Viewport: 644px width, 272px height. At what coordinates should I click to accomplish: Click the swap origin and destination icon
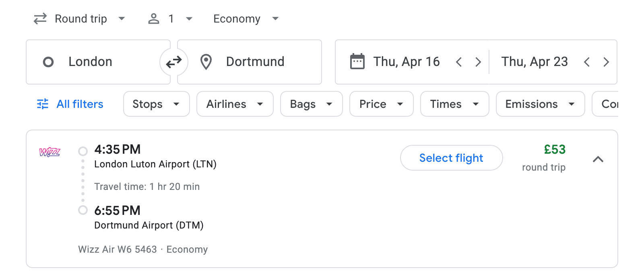[174, 62]
